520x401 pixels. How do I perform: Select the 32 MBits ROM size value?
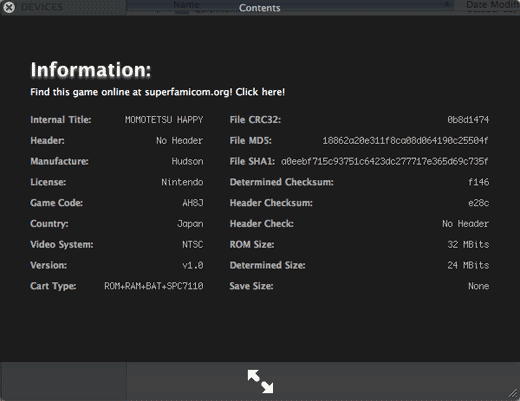point(468,244)
